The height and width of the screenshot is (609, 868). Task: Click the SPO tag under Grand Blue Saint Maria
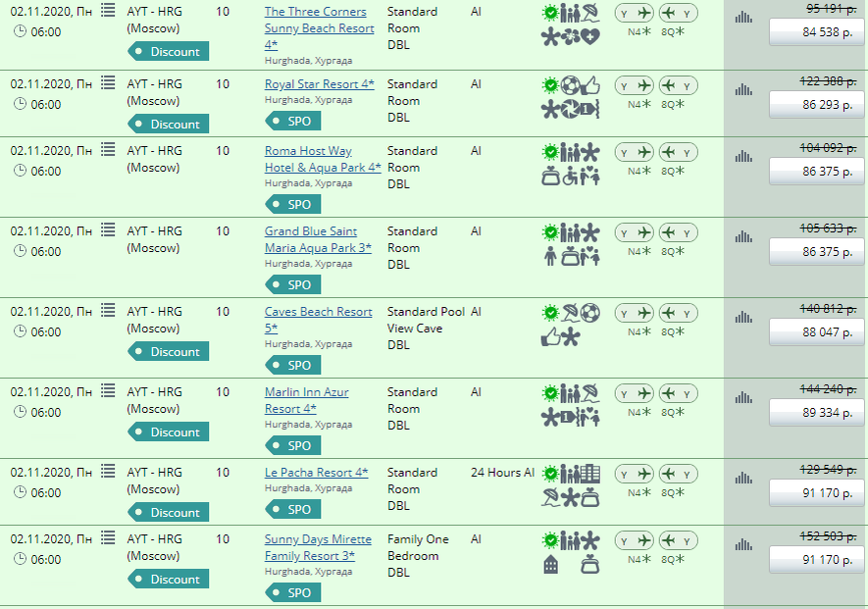293,284
